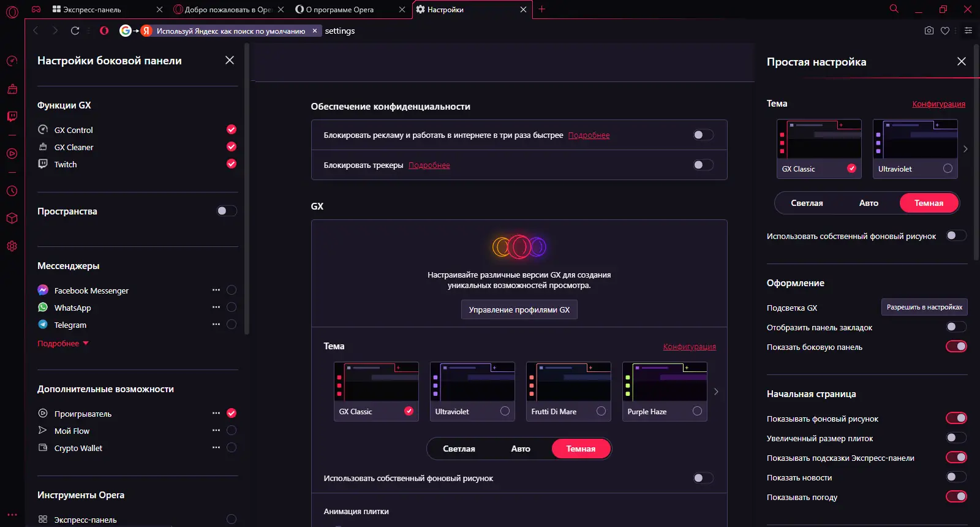This screenshot has width=980, height=527.
Task: Enable Мой Flow in the sidebar
Action: 232,430
